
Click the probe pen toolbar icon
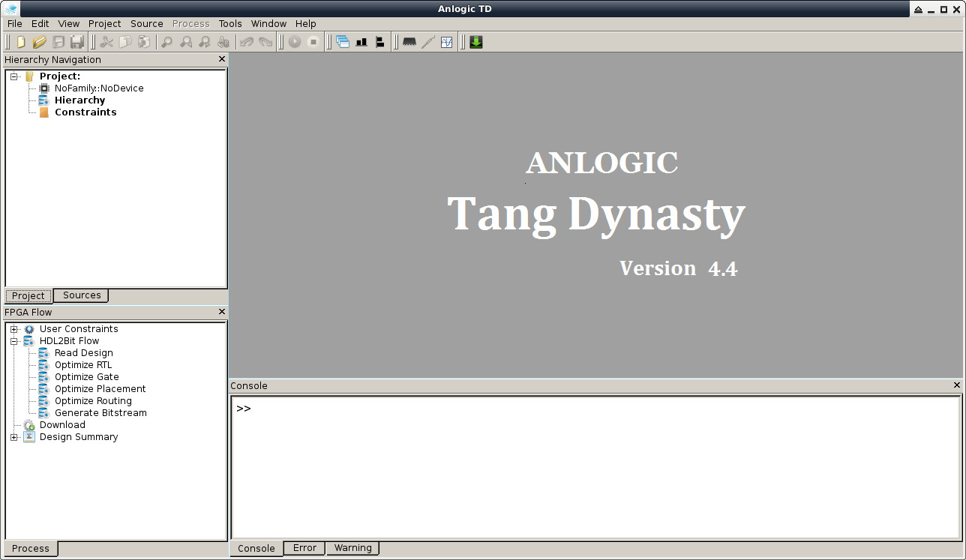[x=428, y=42]
